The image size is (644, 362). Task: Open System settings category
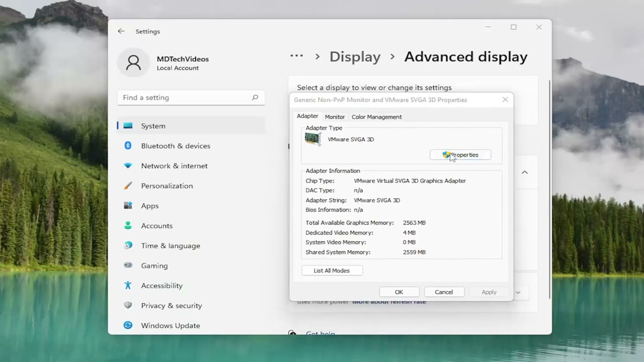[191, 126]
